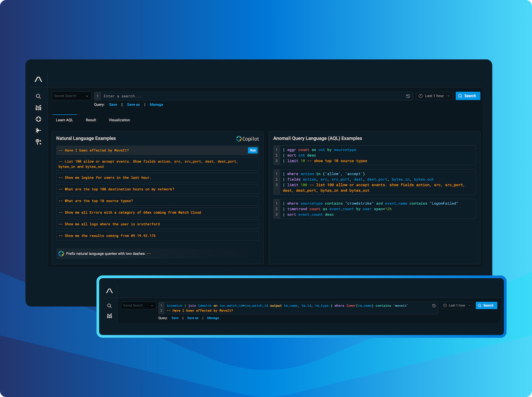Expand the Saved Search dropdown in lower panel
532x397 pixels.
(138, 305)
